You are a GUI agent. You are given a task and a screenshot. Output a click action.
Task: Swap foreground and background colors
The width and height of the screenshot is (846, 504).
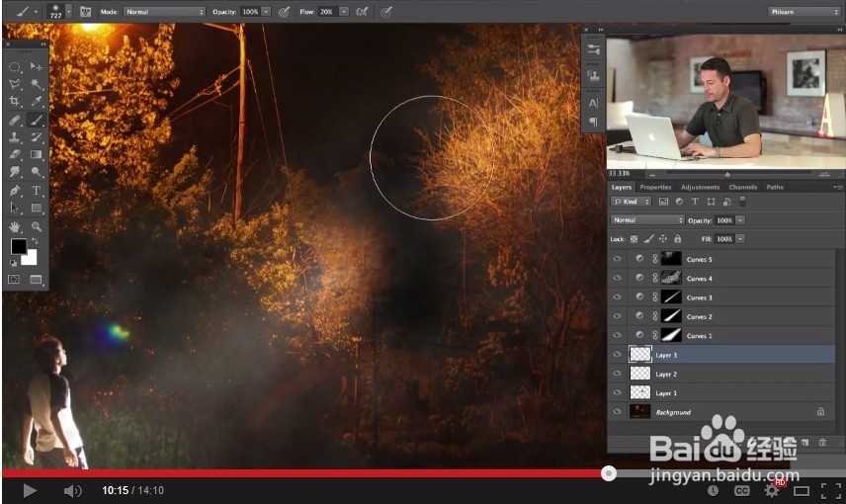(x=35, y=241)
